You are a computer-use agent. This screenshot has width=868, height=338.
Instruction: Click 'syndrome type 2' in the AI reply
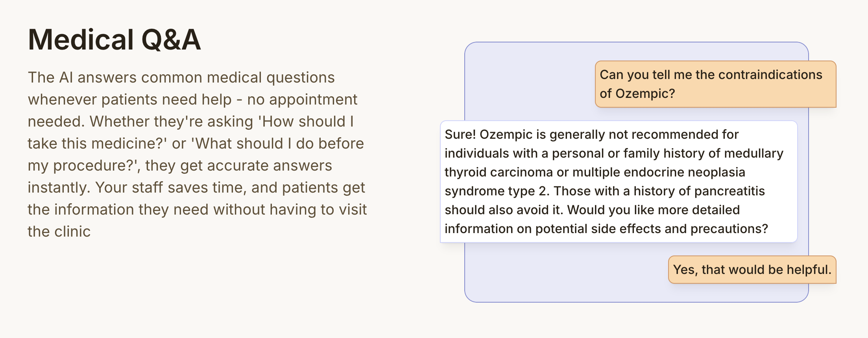coord(497,191)
